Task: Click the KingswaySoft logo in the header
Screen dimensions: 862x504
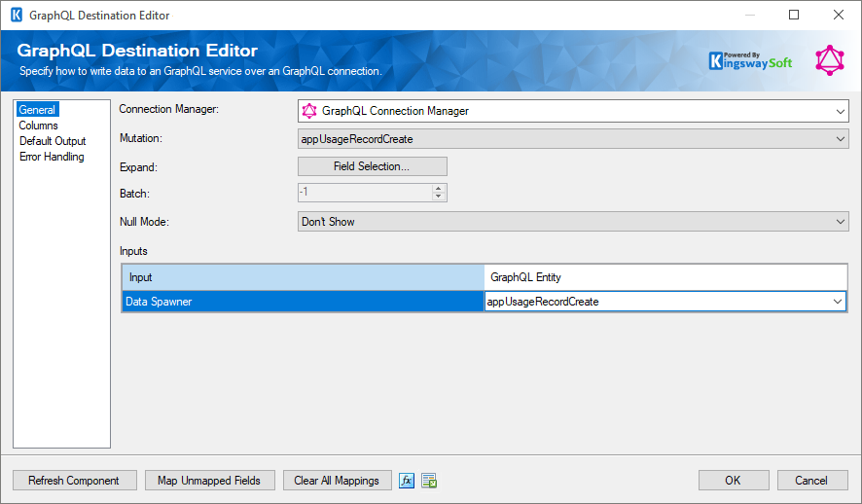Action: 750,60
